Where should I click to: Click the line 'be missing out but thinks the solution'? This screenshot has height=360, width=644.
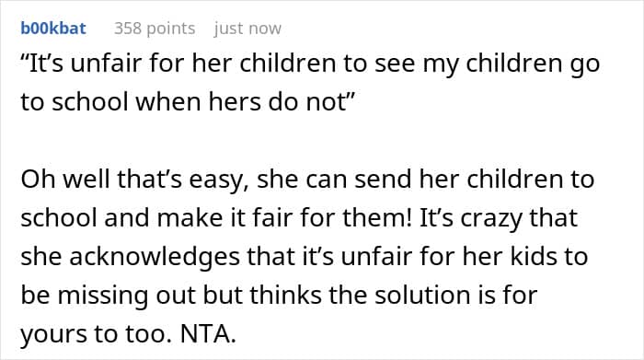[279, 295]
